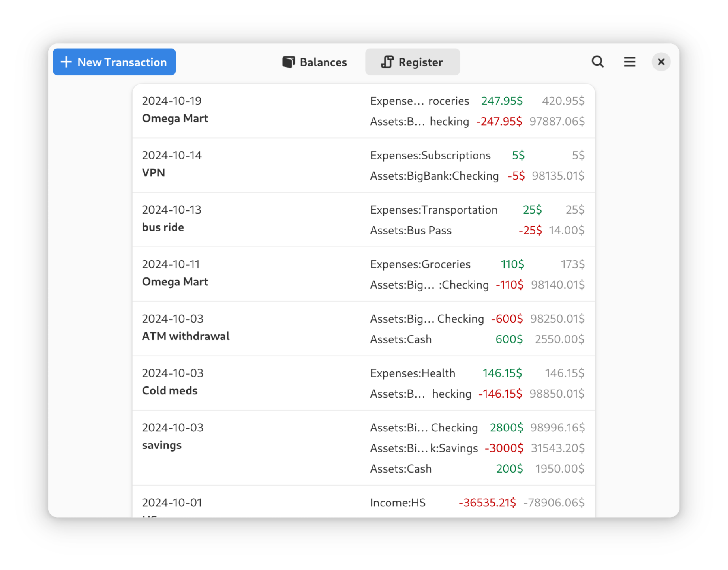Open the search with the magnifier icon
The image size is (728, 570).
point(598,62)
